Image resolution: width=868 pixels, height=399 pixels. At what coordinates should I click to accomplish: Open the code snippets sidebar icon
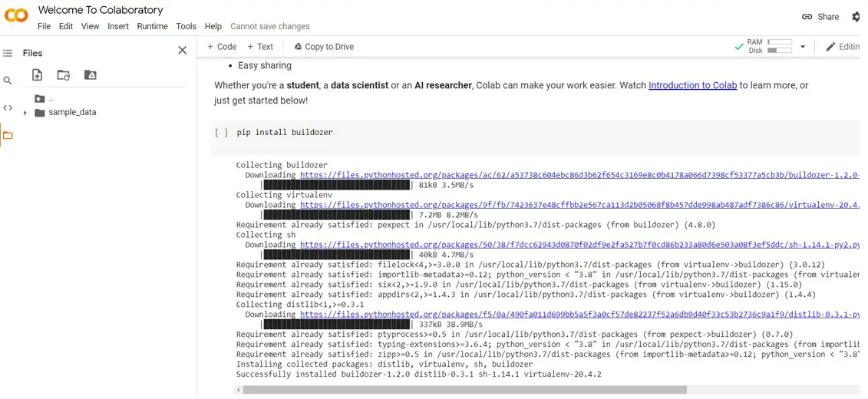(8, 108)
